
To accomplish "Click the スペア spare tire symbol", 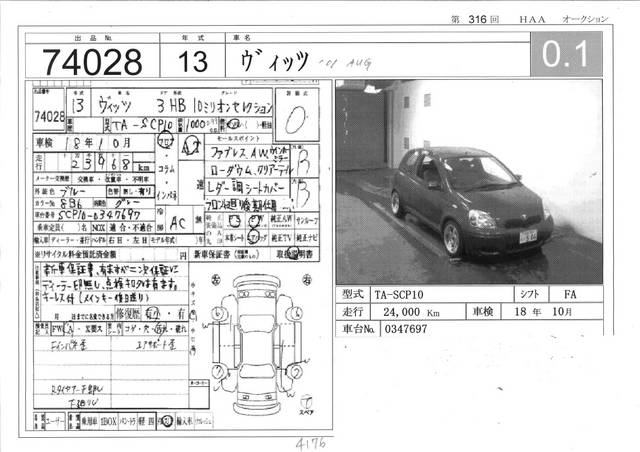I will [306, 405].
